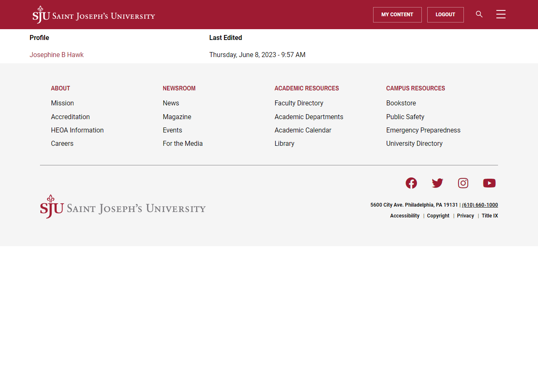Click the Saint Joseph's University footer logo

point(123,207)
